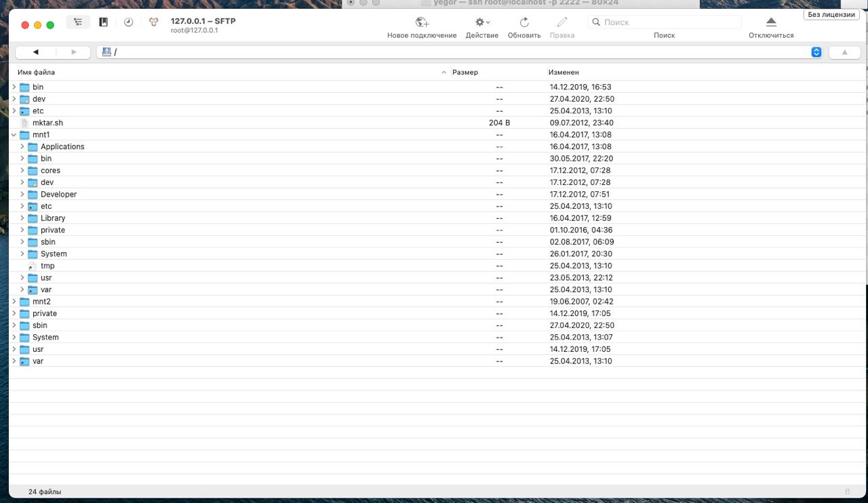Expand the Library folder

coord(22,218)
